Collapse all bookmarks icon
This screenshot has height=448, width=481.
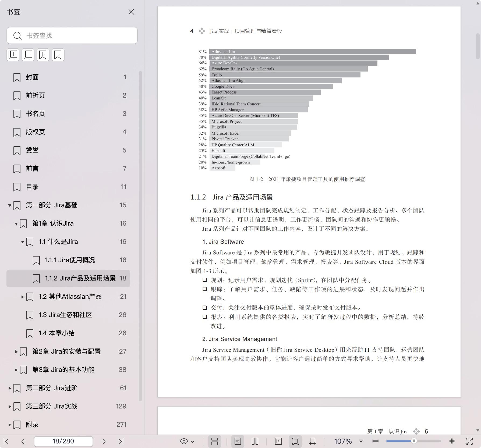[x=28, y=55]
